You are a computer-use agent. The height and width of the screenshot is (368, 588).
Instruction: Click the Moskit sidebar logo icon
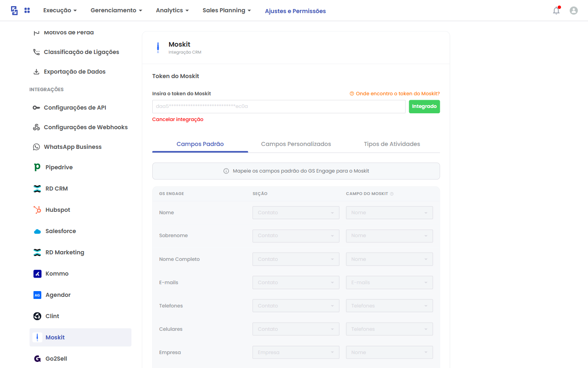tap(37, 337)
